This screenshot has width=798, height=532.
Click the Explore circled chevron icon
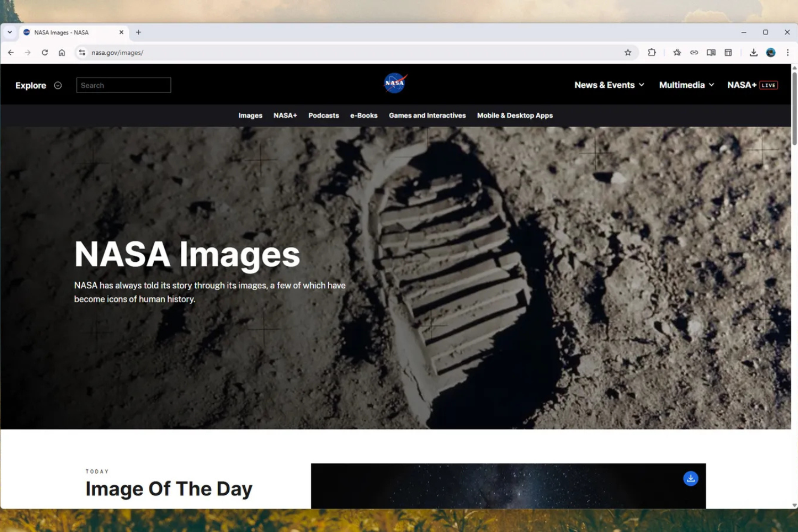[58, 85]
